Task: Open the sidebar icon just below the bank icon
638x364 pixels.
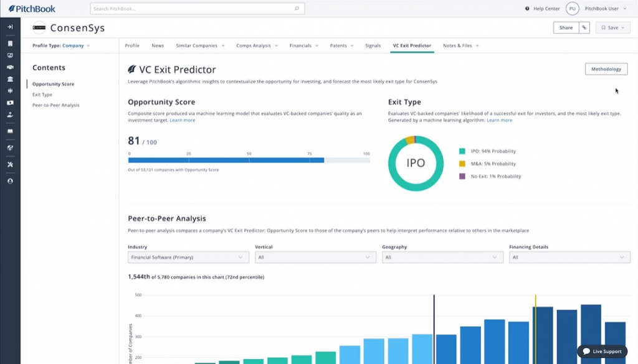Action: tap(10, 91)
